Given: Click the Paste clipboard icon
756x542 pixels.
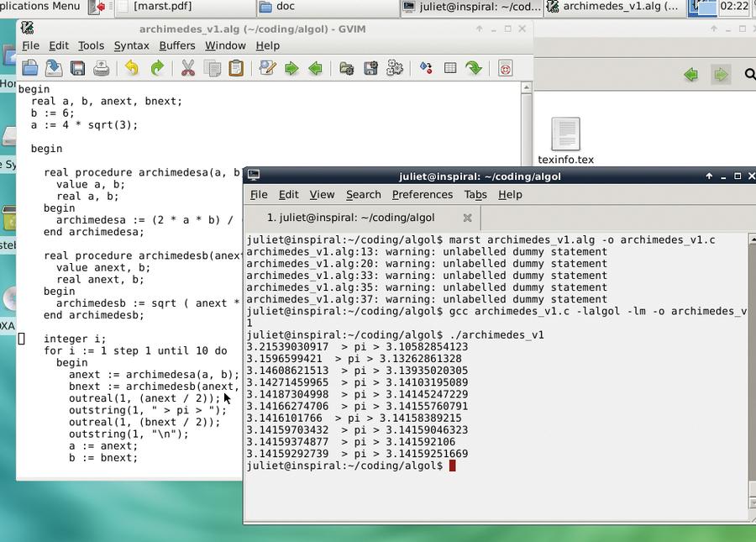Looking at the screenshot, I should point(236,68).
